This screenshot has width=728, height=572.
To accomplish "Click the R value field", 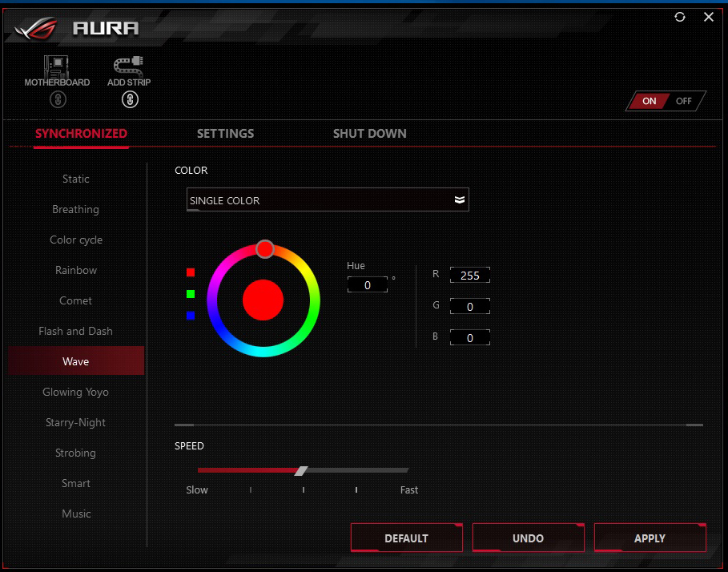I will [x=470, y=276].
